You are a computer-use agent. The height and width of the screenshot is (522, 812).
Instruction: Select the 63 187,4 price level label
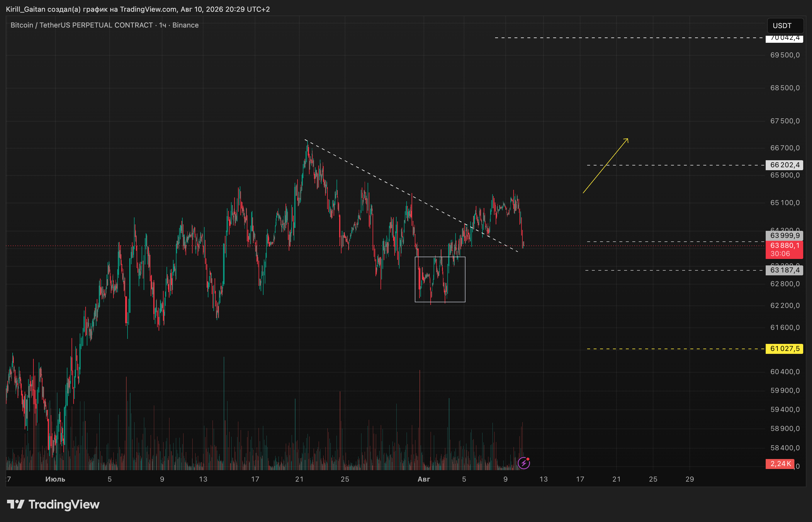point(784,270)
